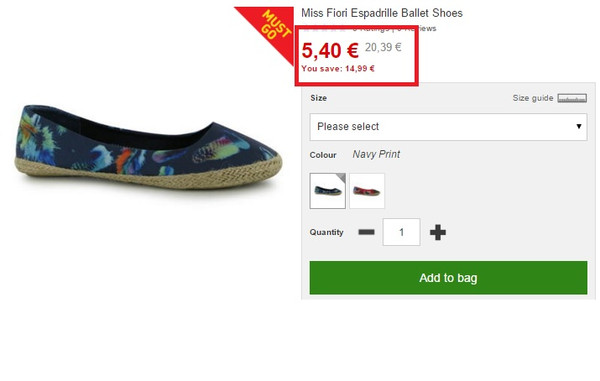The height and width of the screenshot is (381, 600).
Task: Choose the red shoe colour swatch
Action: pos(367,191)
